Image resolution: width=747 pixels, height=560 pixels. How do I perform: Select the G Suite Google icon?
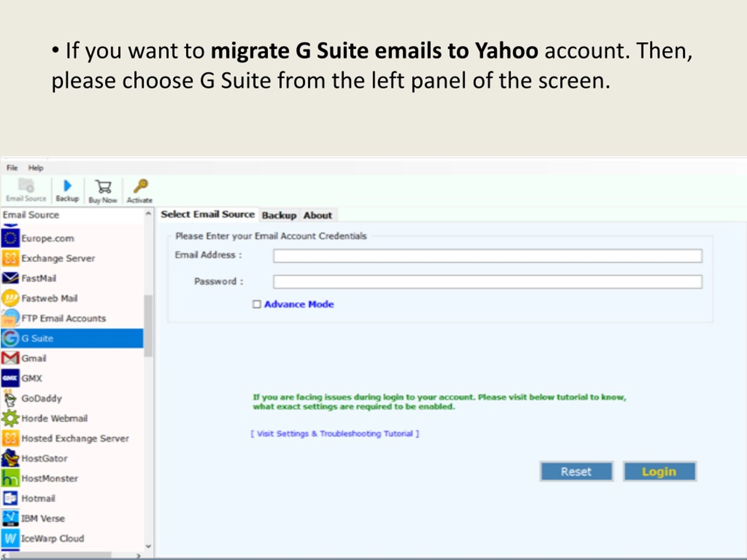10,338
